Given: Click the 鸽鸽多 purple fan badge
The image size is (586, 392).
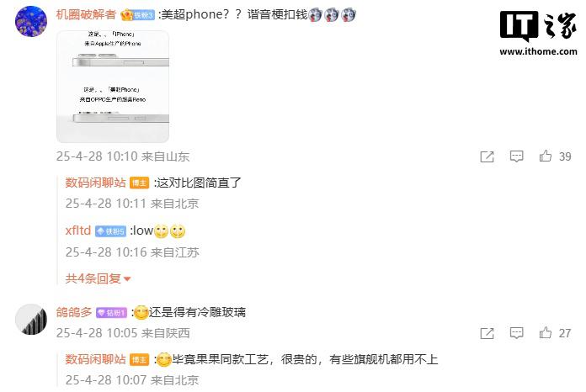Looking at the screenshot, I should pos(112,312).
